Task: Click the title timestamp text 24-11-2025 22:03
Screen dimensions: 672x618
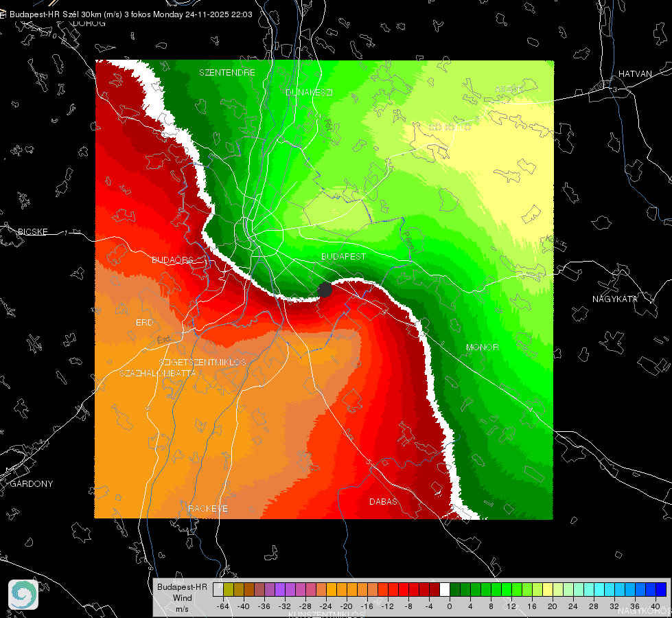Action: [x=218, y=14]
